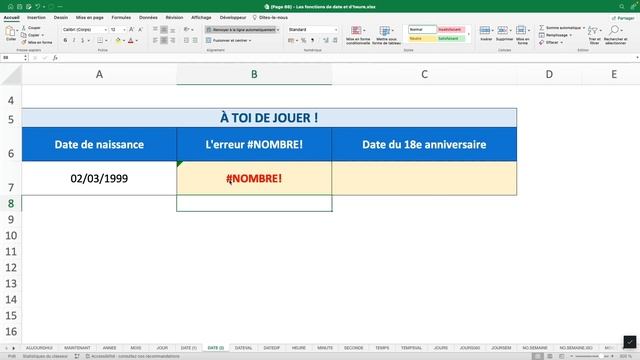
Task: Click the percent style icon
Action: coord(303,40)
